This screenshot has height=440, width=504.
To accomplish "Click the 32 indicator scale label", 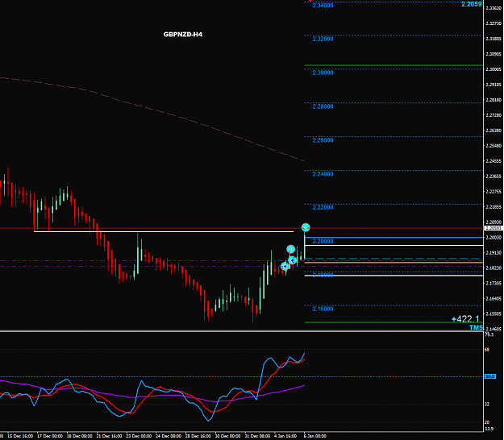I will click(487, 404).
